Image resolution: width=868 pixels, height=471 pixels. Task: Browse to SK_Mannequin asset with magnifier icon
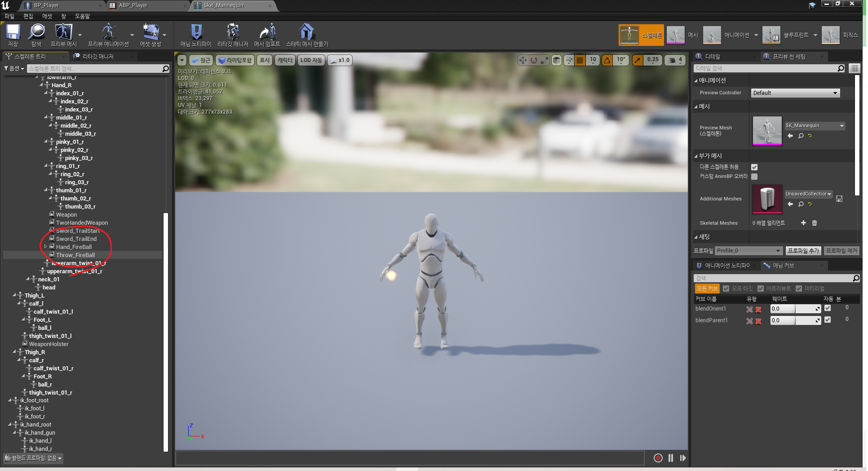pos(801,136)
